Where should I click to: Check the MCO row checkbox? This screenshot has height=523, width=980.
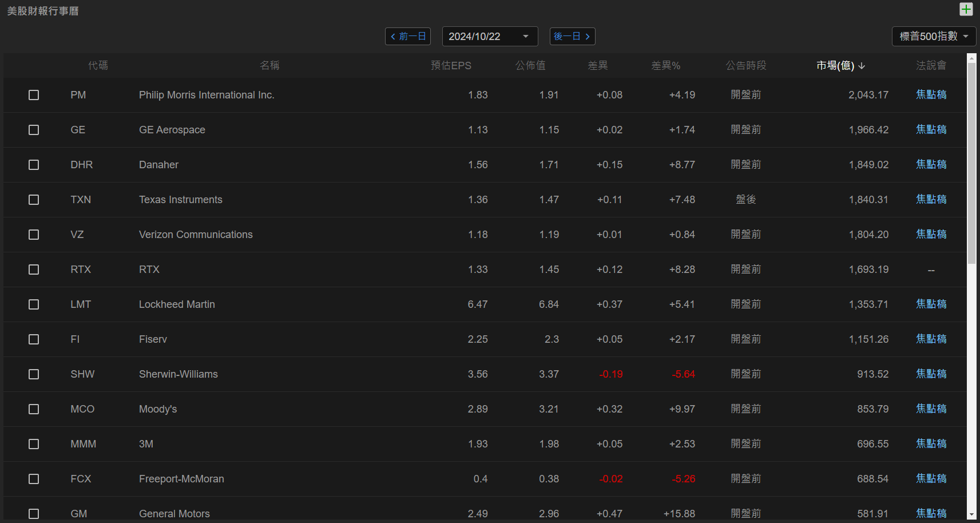tap(34, 409)
